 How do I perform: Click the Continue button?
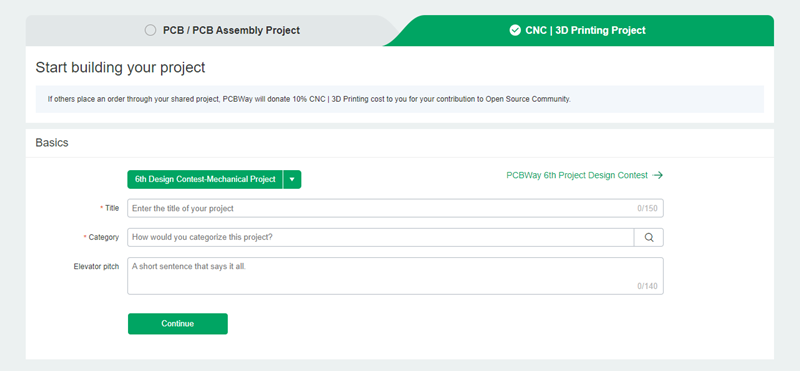click(x=178, y=324)
